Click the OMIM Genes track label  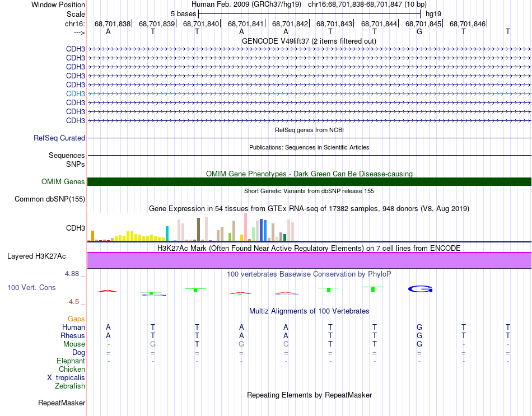coord(63,181)
